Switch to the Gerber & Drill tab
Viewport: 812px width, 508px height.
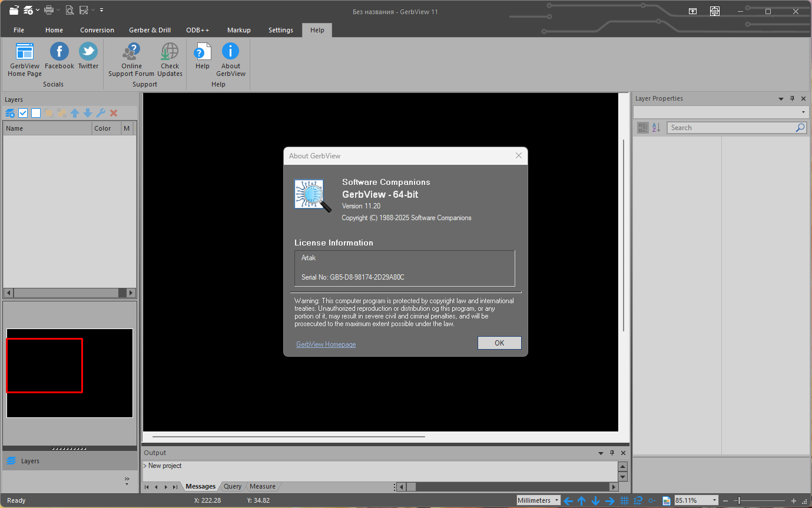pyautogui.click(x=150, y=30)
